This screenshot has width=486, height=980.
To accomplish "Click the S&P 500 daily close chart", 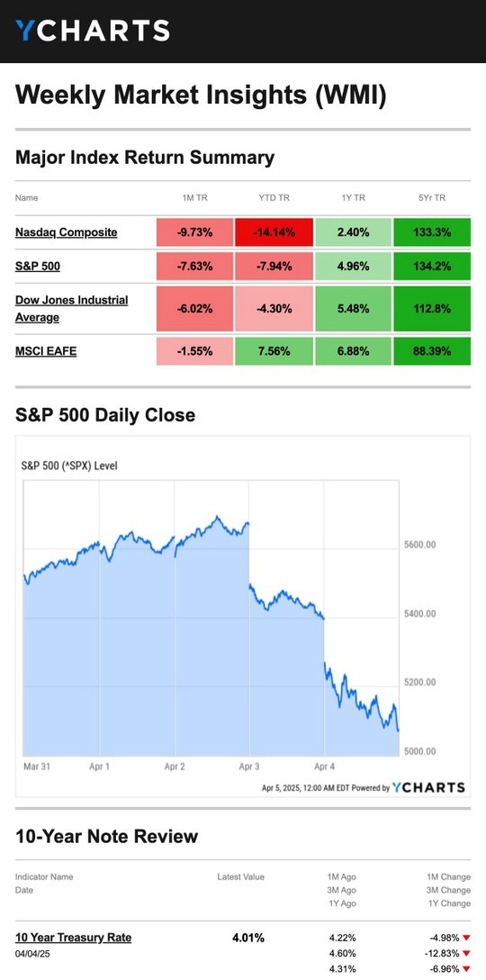I will tap(211, 618).
